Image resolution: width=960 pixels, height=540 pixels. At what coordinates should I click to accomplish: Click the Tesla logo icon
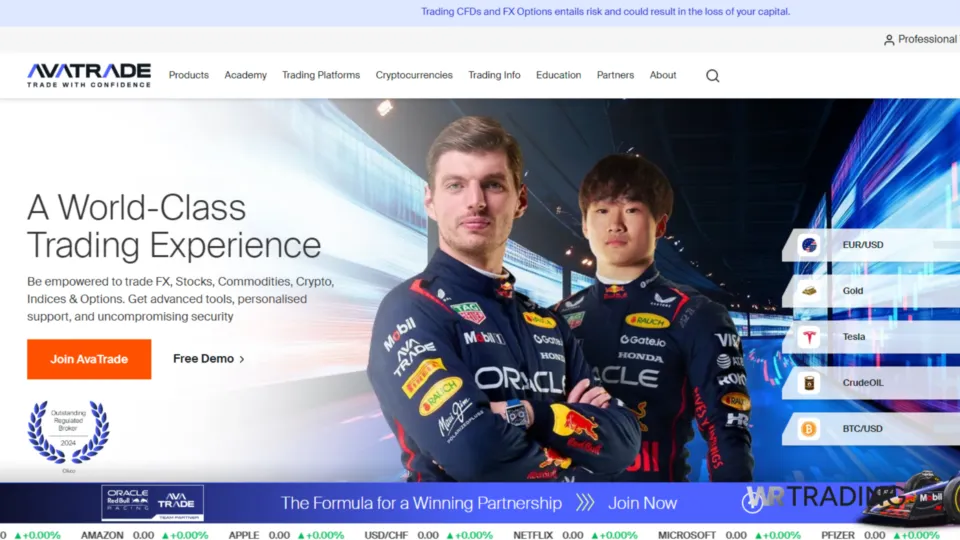pyautogui.click(x=809, y=337)
